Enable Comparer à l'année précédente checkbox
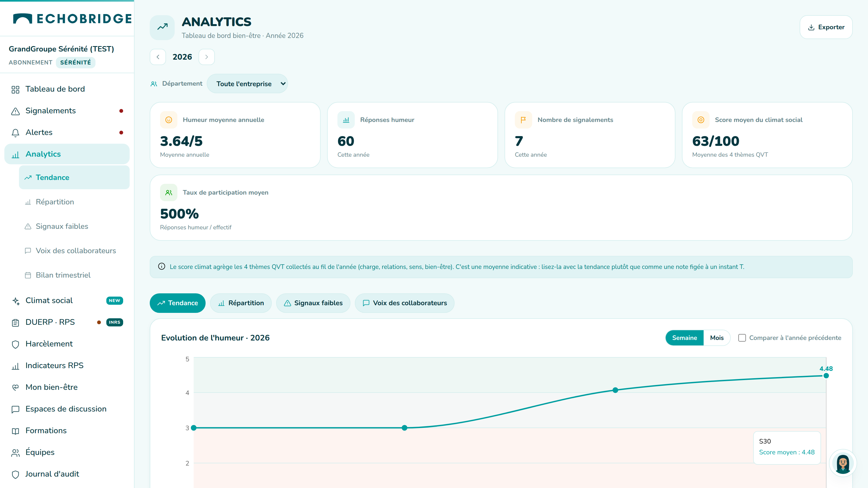This screenshot has height=488, width=868. click(742, 338)
